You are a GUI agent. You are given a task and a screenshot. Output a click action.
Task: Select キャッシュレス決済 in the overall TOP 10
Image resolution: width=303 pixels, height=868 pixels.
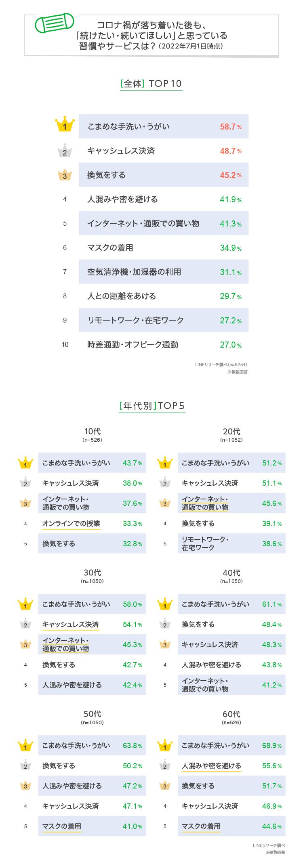[121, 151]
